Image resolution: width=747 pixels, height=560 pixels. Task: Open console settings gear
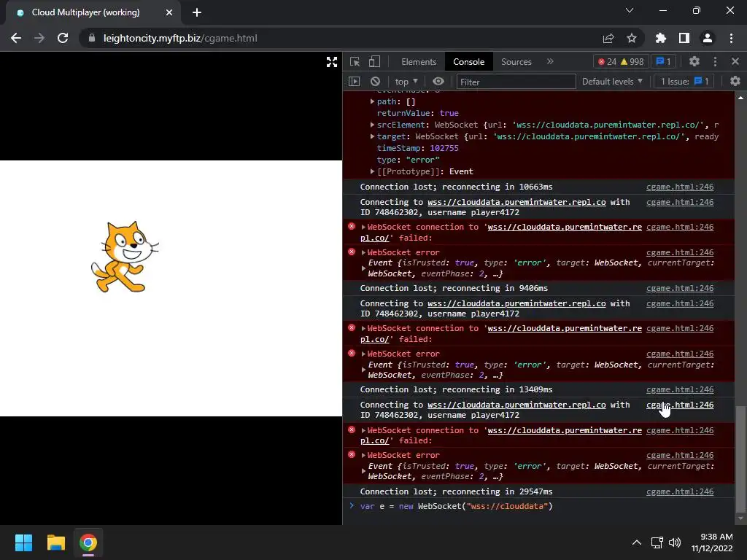pos(735,82)
